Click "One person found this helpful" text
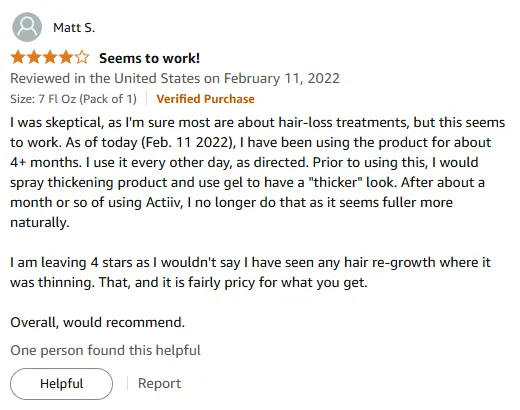Screen dimensions: 520x410 pos(105,350)
